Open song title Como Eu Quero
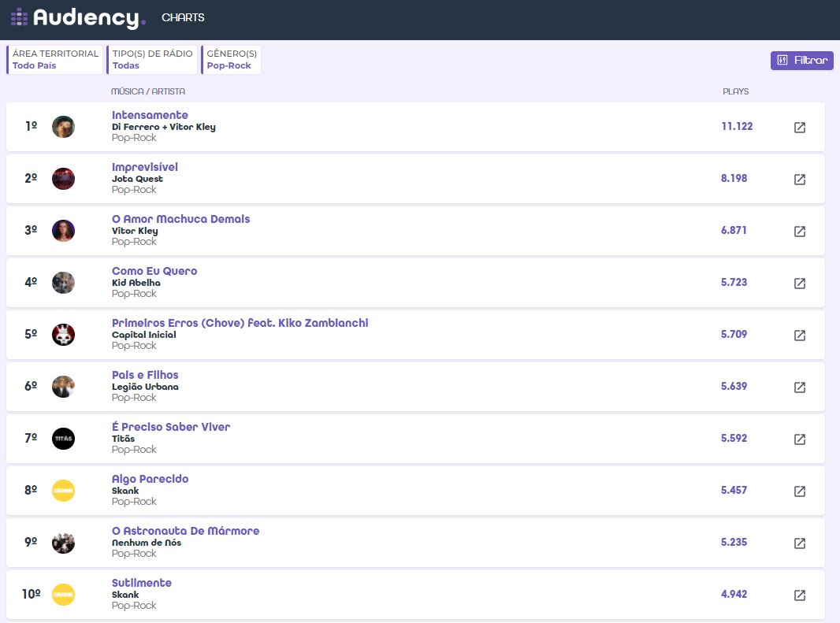Screen dimensions: 840x623 [154, 271]
